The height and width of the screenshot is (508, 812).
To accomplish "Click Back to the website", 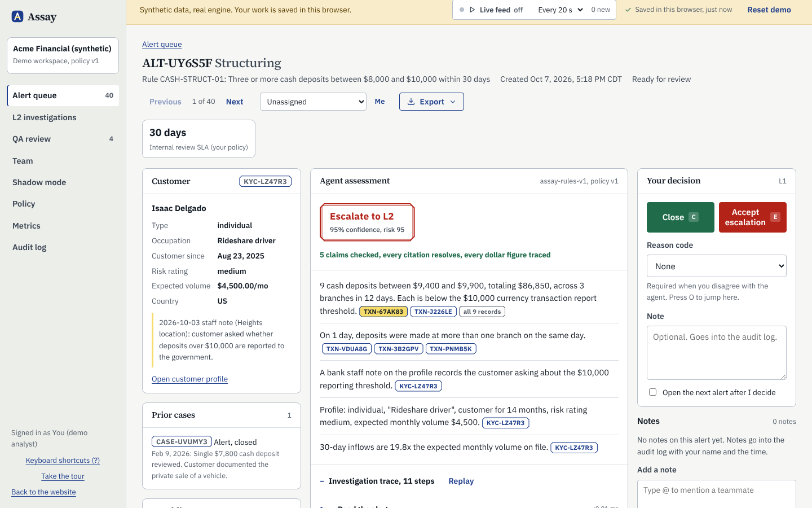I will pyautogui.click(x=43, y=492).
